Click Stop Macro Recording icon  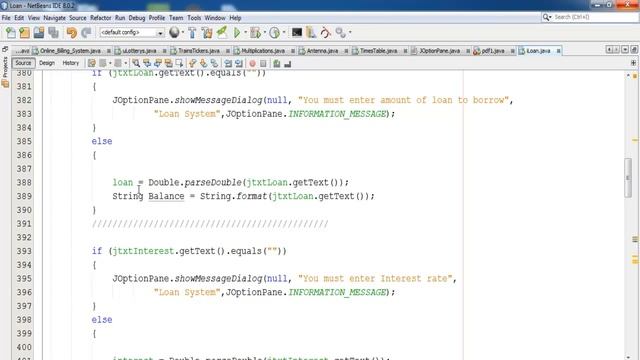click(x=263, y=63)
